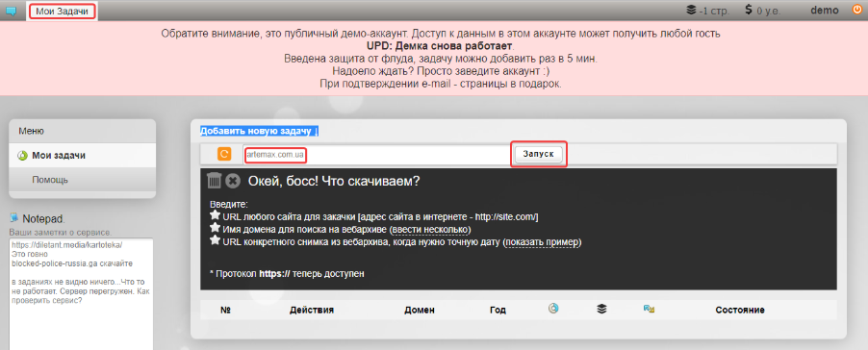Focus the site URL input field

pyautogui.click(x=376, y=155)
